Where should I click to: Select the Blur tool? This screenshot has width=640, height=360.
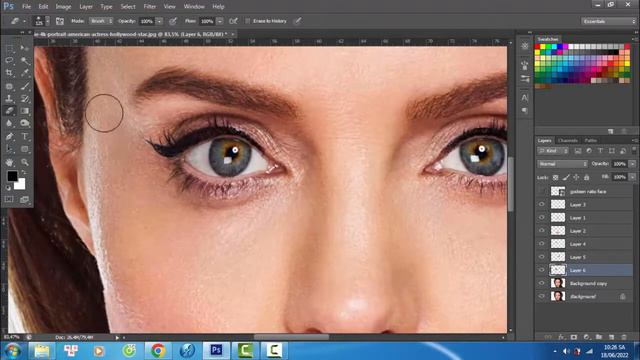(9, 123)
